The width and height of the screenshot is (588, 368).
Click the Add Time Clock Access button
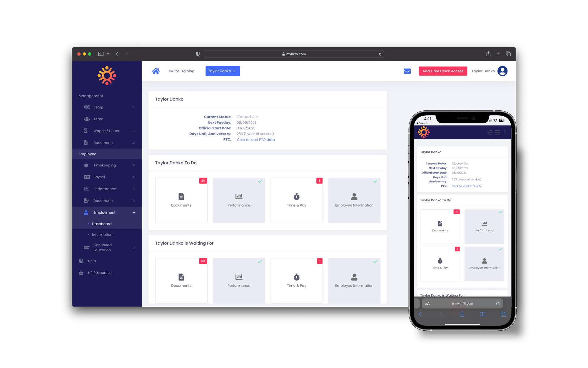pos(442,71)
